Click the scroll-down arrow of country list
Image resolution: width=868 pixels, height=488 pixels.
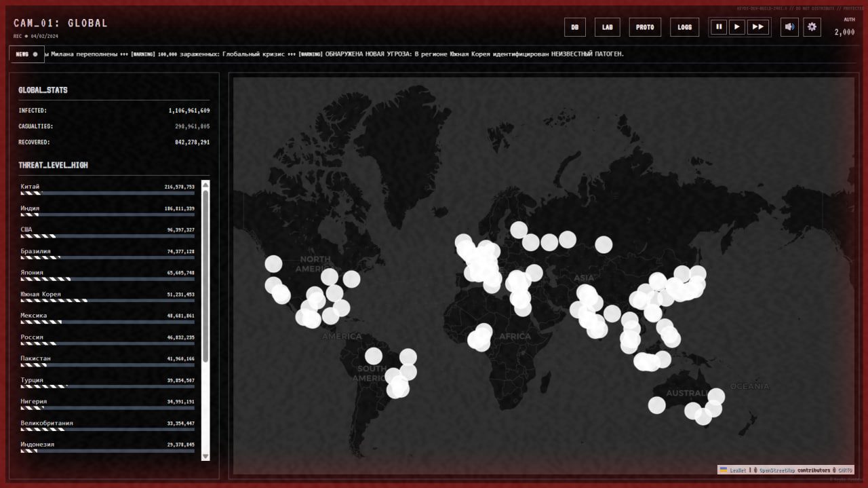point(205,456)
